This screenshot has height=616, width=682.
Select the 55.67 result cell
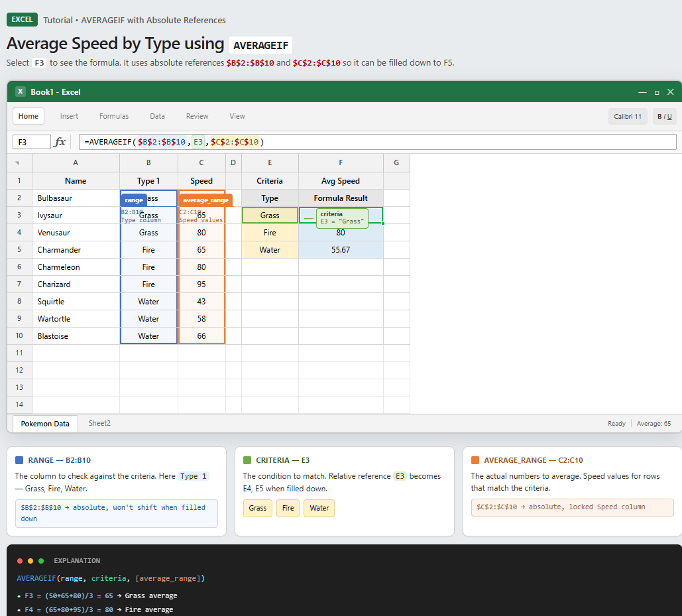click(341, 250)
